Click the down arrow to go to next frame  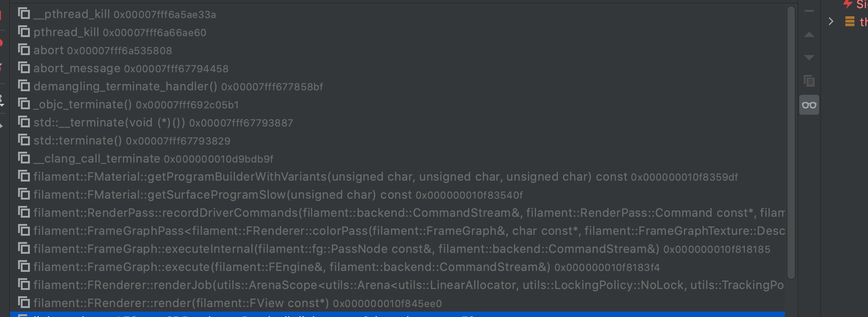pos(809,57)
